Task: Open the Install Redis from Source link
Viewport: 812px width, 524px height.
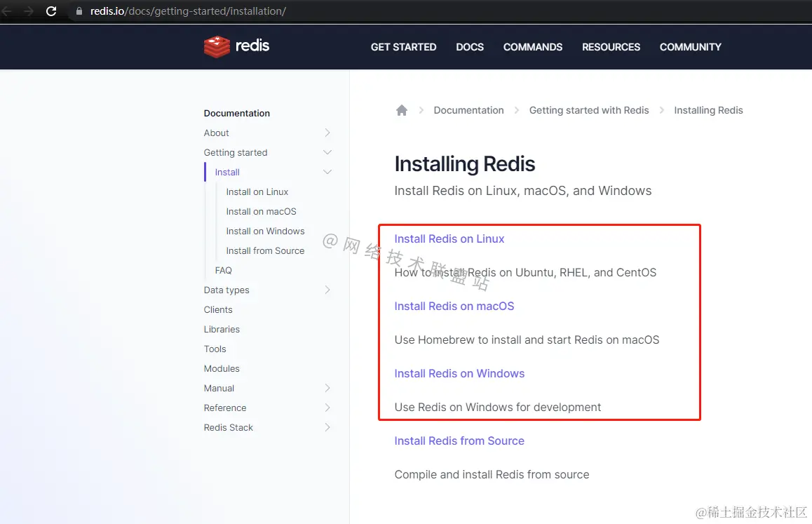Action: tap(459, 441)
